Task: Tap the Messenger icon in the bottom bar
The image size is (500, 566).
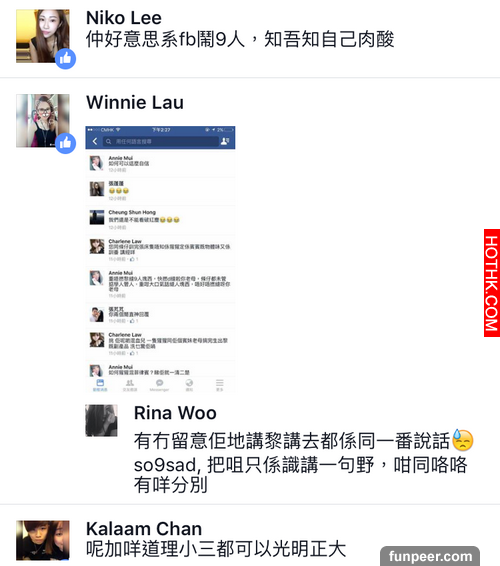Action: pos(159,385)
